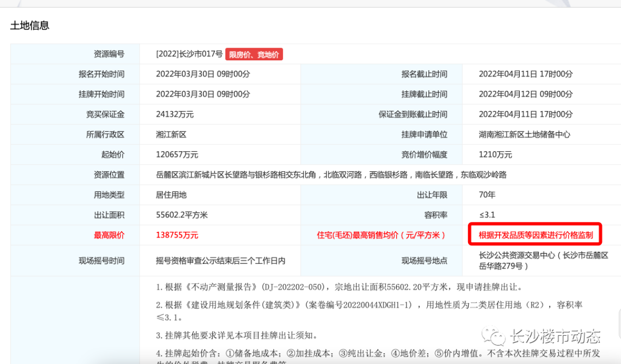Click the 挂牌申请单位 label

[424, 135]
